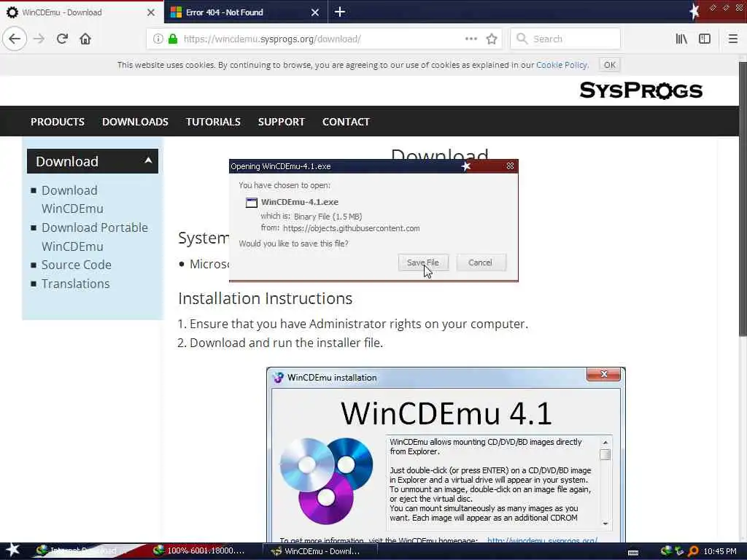Focus the browser Search box
Viewport: 747px width, 560px height.
[x=565, y=39]
